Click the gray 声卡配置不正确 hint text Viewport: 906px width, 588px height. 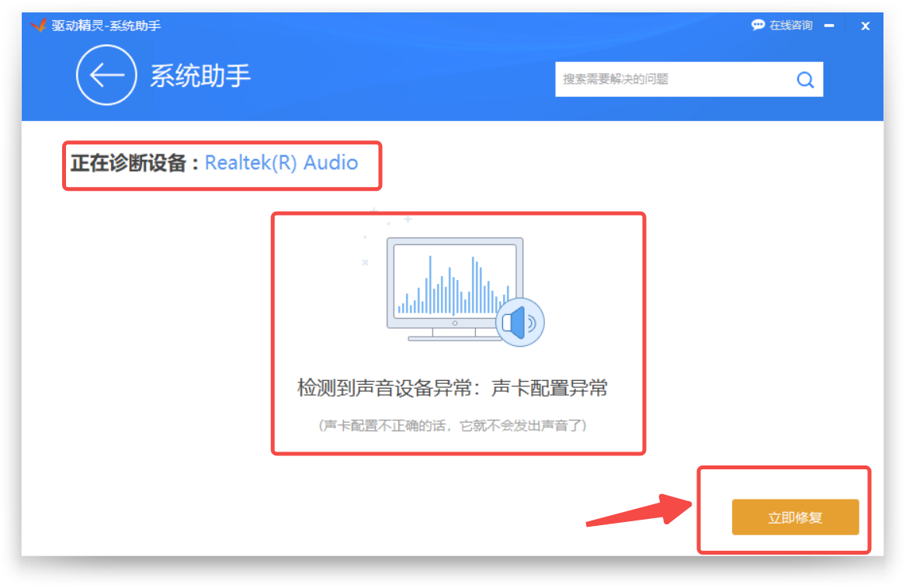click(453, 425)
